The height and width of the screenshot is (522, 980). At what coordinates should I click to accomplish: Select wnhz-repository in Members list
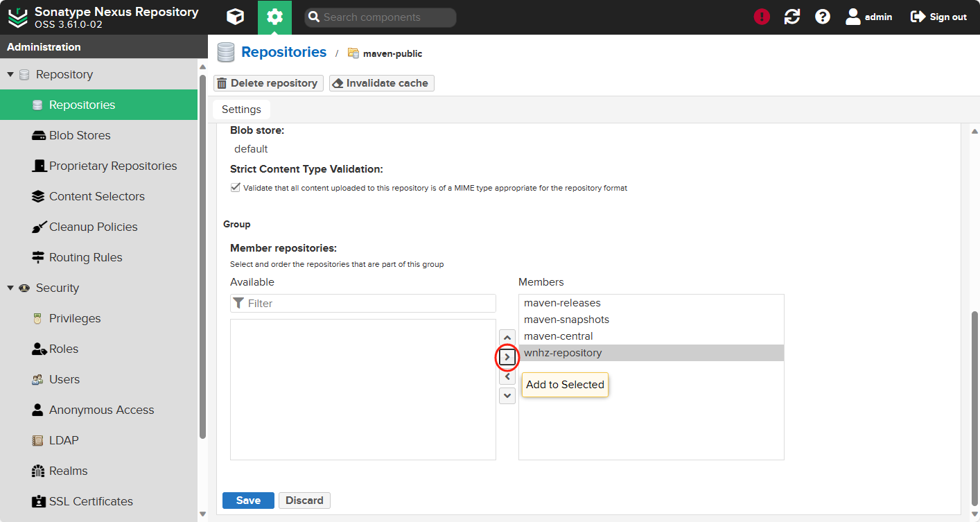click(x=651, y=353)
